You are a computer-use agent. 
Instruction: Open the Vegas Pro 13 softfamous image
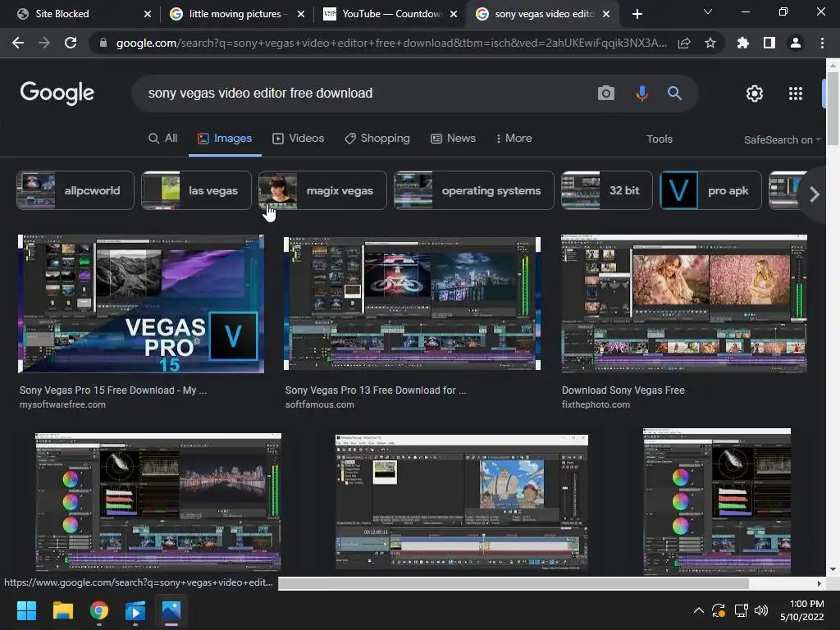click(412, 304)
